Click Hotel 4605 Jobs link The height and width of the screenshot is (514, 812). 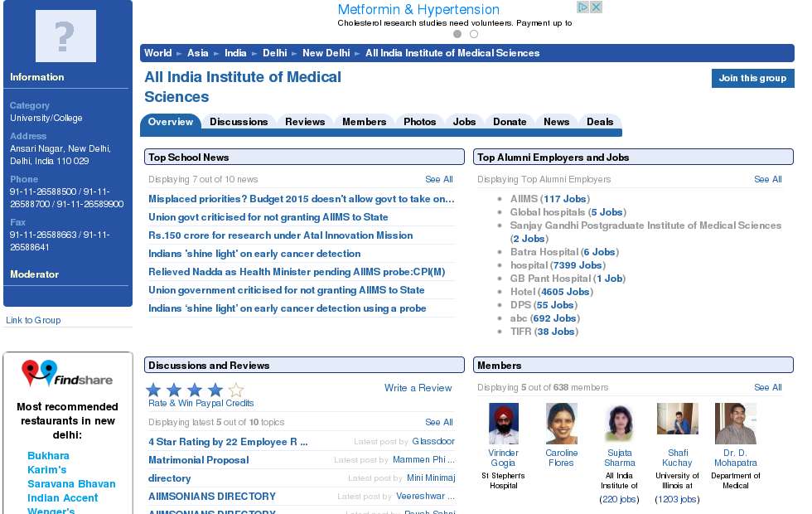pos(565,292)
